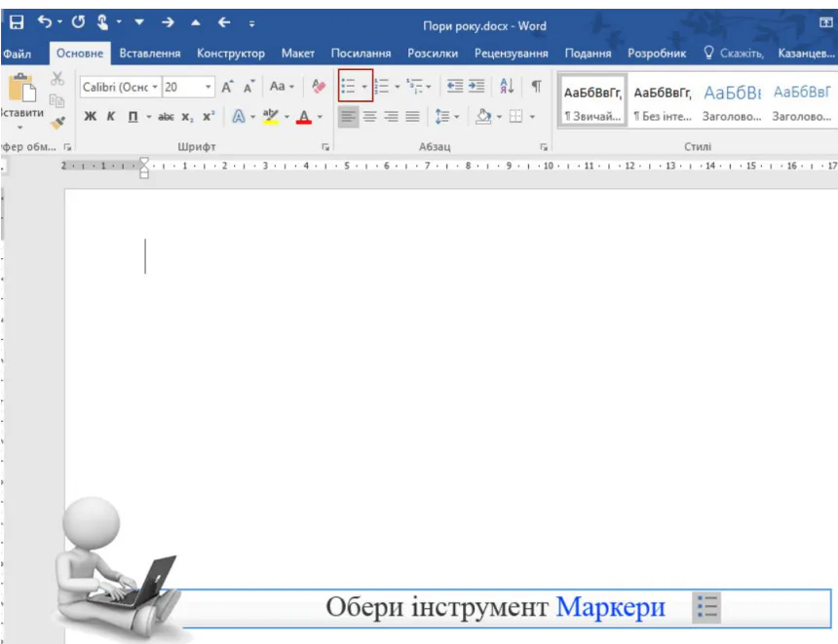
Task: Apply the red font color swatch
Action: click(x=303, y=117)
